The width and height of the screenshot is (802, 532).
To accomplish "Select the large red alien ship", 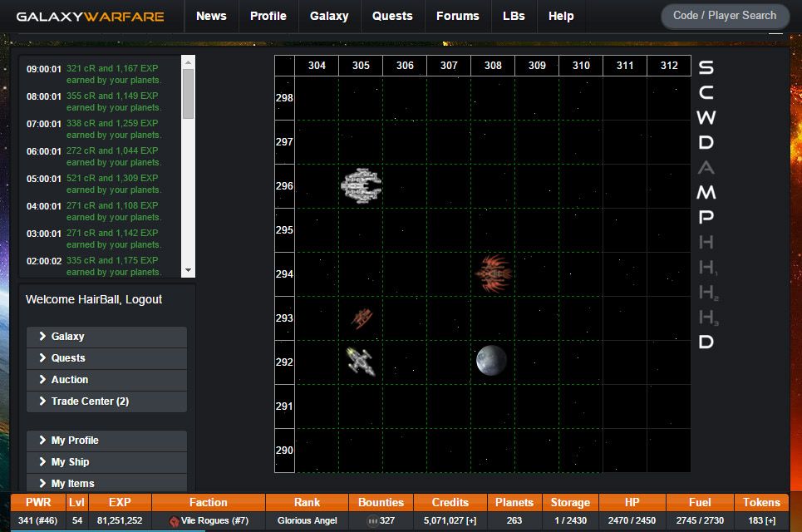I will [x=493, y=273].
